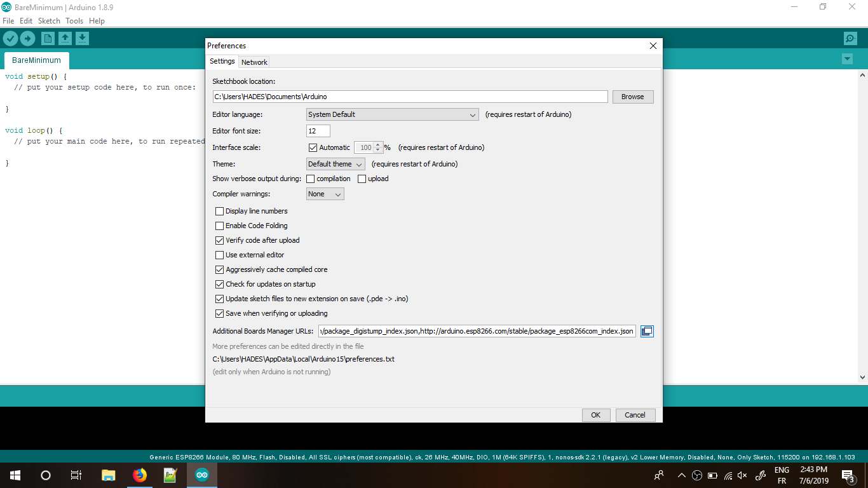Click the icon beside Additional Boards Manager URLs
868x488 pixels.
pos(647,330)
